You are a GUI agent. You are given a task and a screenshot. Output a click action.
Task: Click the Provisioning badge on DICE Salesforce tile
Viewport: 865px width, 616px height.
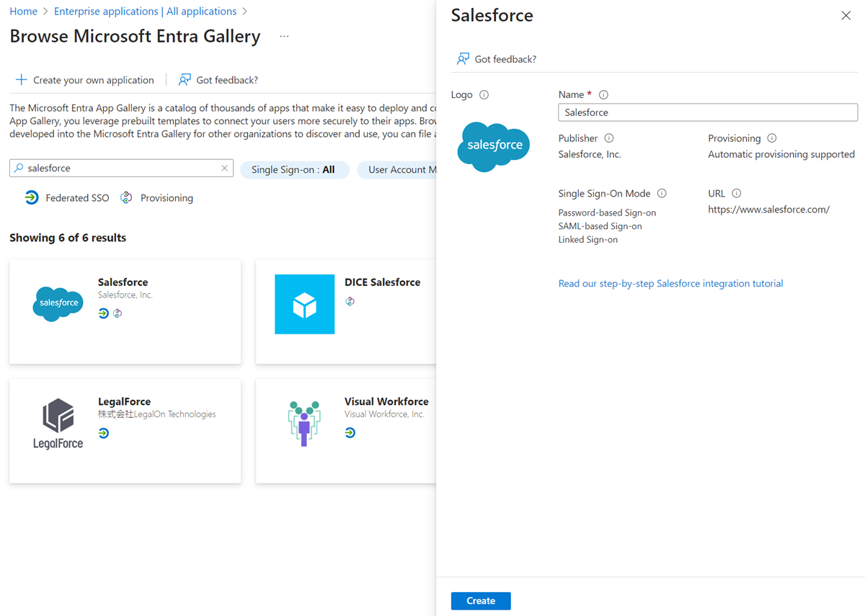351,300
